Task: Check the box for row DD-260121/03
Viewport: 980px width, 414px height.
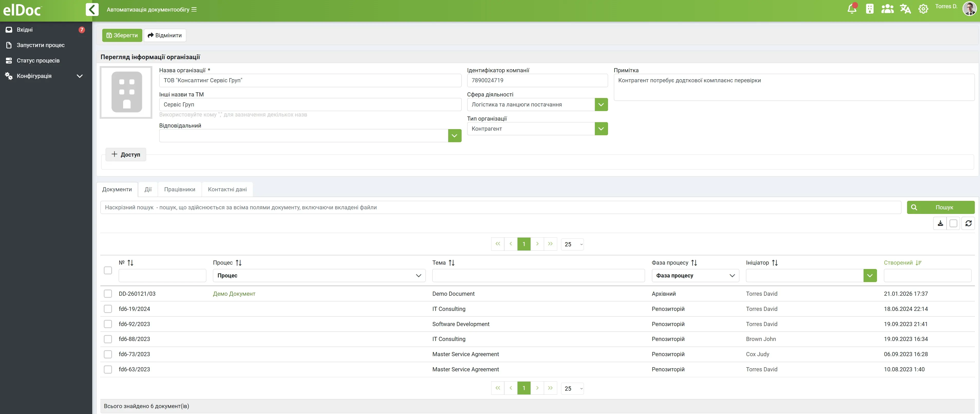Action: [108, 294]
